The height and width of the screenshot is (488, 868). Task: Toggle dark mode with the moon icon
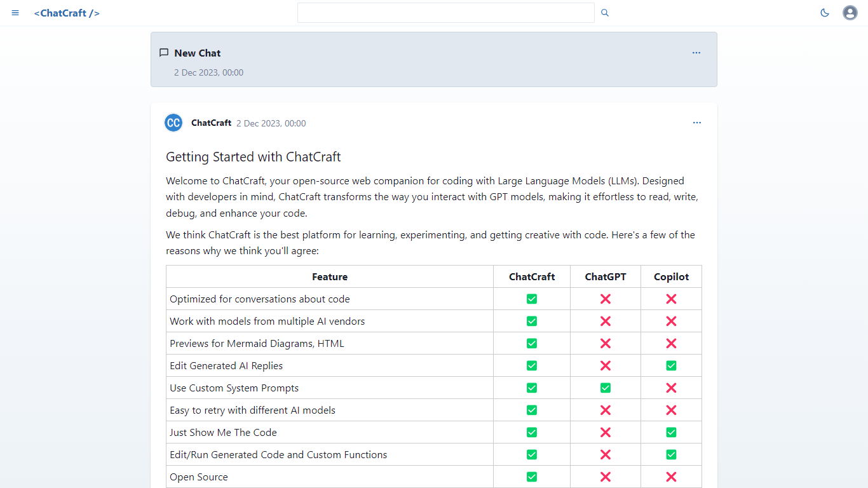[x=825, y=13]
